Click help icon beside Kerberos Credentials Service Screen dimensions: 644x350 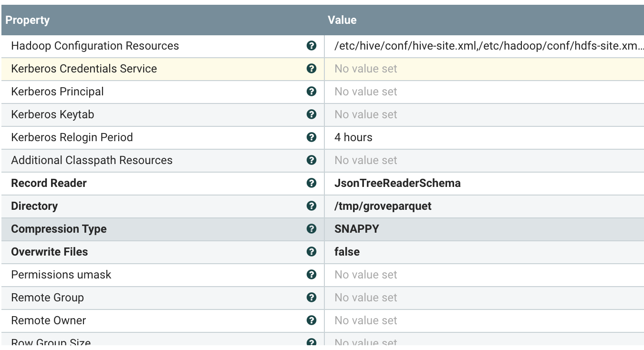coord(312,69)
